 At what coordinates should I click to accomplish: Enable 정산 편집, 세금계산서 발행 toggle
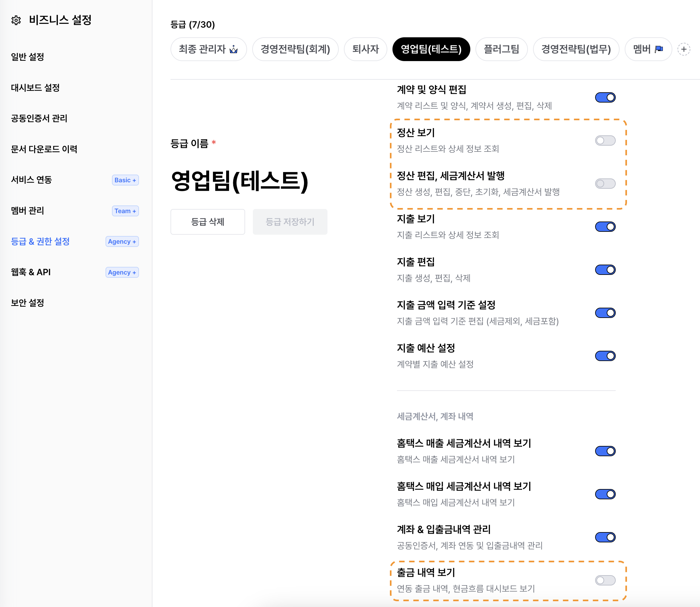(605, 184)
